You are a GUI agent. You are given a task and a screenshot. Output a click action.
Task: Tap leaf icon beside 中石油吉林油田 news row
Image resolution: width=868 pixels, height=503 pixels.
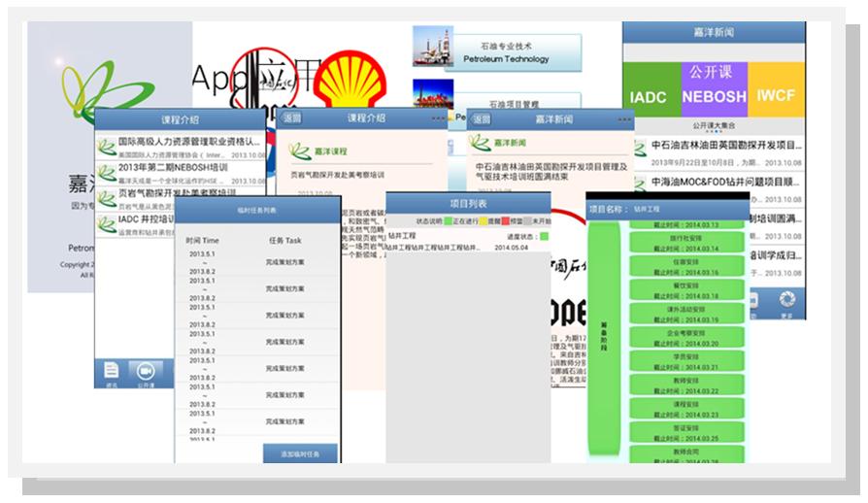tap(640, 149)
